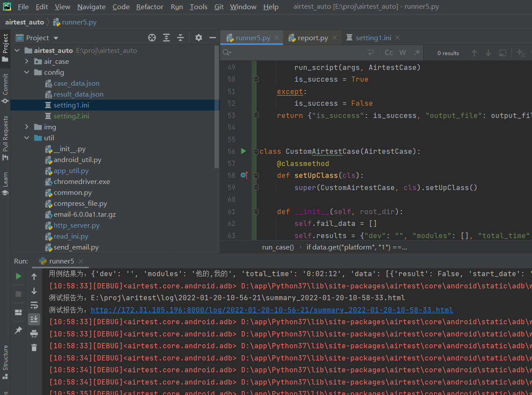
Task: Toggle Regex (.*) option in find bar
Action: 417,53
